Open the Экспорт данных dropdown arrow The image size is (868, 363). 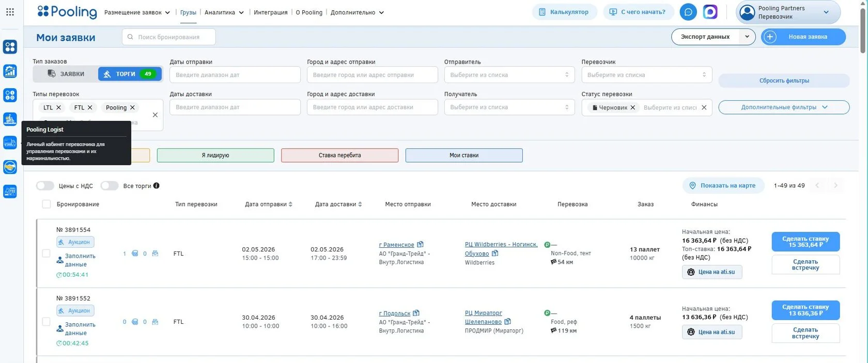(747, 37)
